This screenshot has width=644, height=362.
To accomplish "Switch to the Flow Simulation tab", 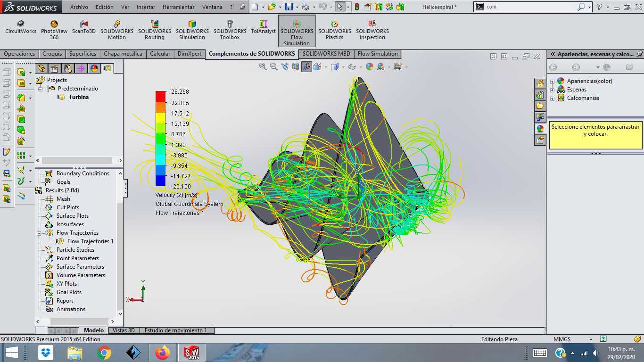I will [x=378, y=54].
